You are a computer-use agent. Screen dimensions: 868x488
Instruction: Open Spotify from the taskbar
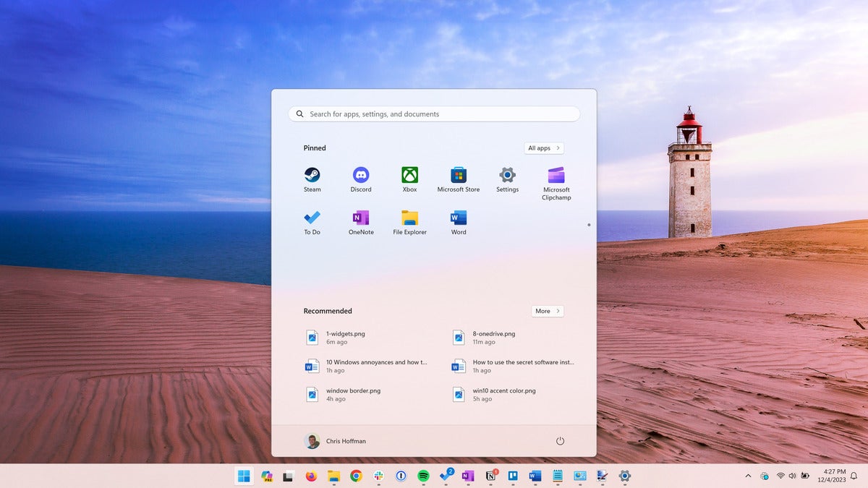click(x=423, y=476)
